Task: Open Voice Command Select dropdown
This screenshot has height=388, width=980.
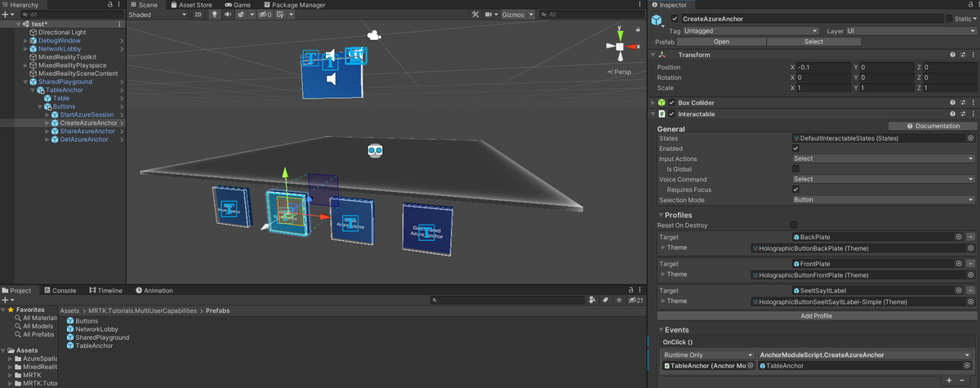Action: [883, 180]
